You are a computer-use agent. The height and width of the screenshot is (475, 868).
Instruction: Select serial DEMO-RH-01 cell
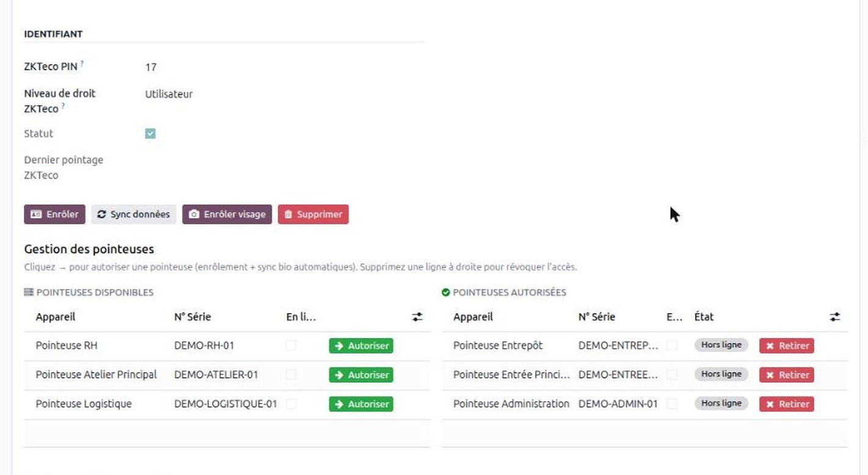[x=204, y=345]
